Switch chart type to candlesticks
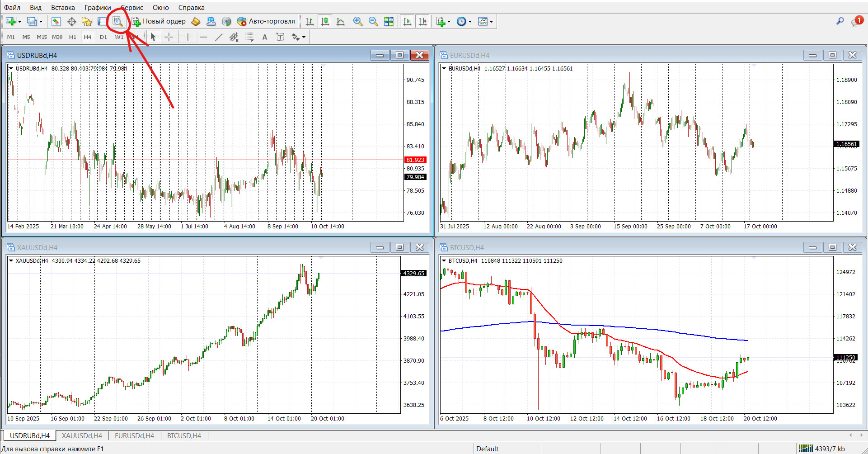 point(325,21)
